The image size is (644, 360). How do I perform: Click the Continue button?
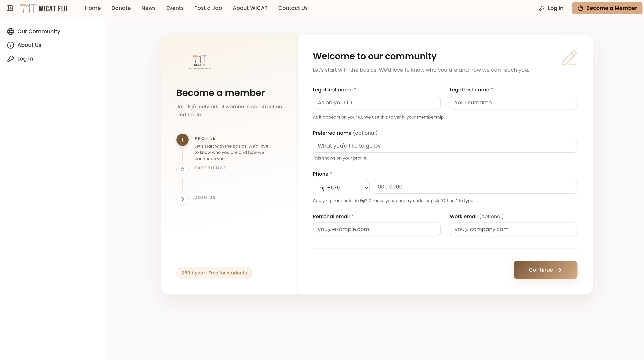(545, 270)
